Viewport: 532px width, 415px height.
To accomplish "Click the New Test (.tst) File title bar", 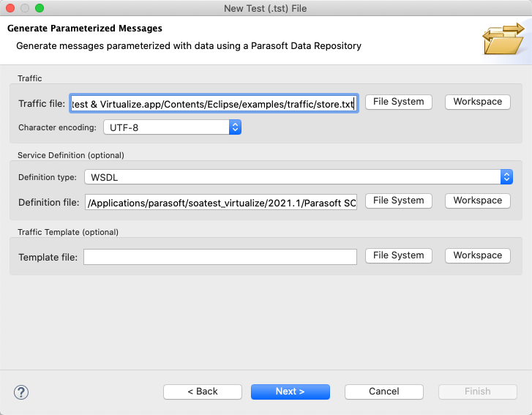I will coord(266,8).
